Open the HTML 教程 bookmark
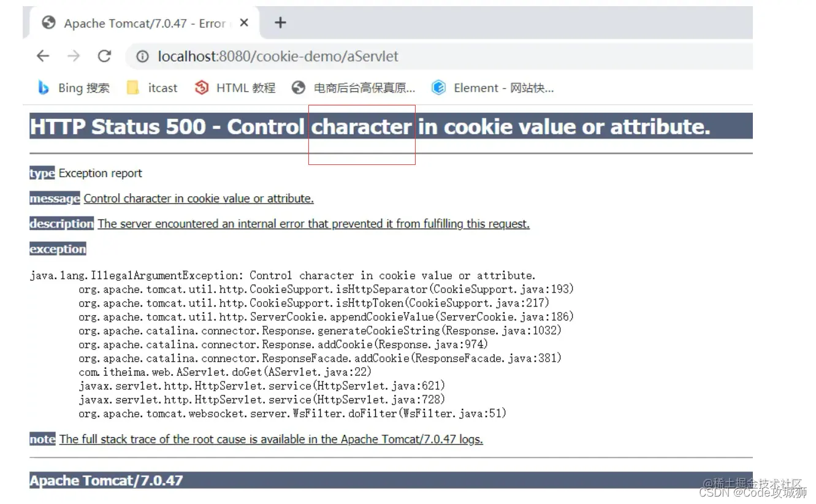Image resolution: width=816 pixels, height=504 pixels. tap(235, 88)
